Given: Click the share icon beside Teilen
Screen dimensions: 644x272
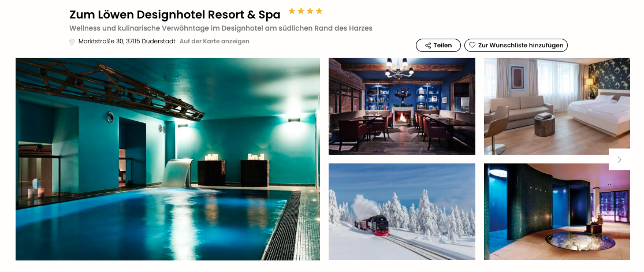Looking at the screenshot, I should point(428,45).
